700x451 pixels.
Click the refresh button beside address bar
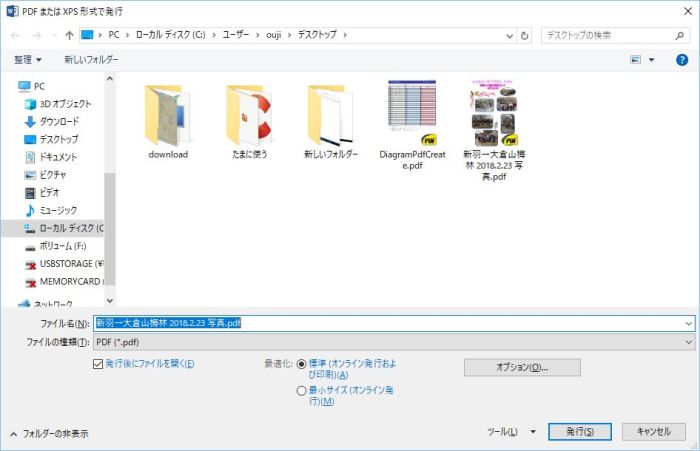coord(525,35)
